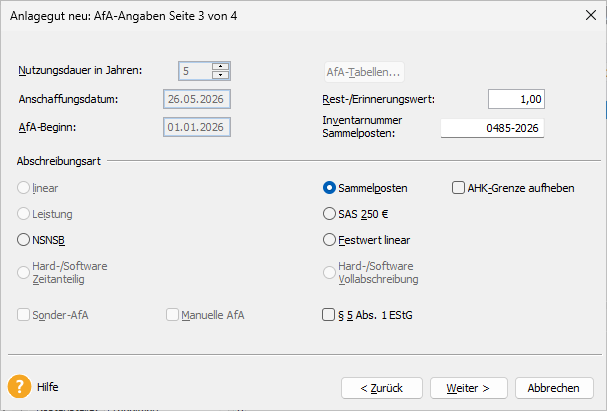Viewport: 607px width, 411px height.
Task: Click the Rest-/Erinnerungswert input field
Action: [516, 99]
